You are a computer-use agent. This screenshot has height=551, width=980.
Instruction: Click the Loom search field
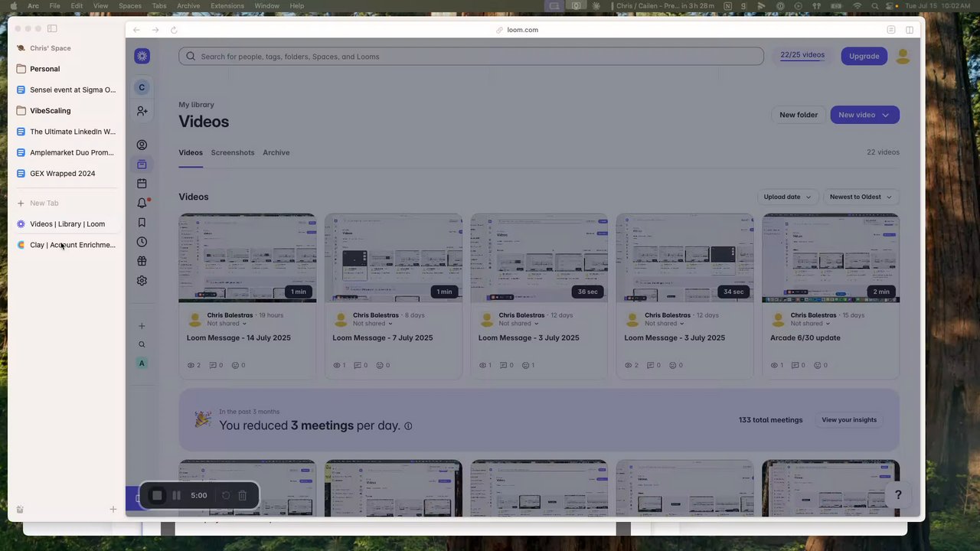pos(471,57)
